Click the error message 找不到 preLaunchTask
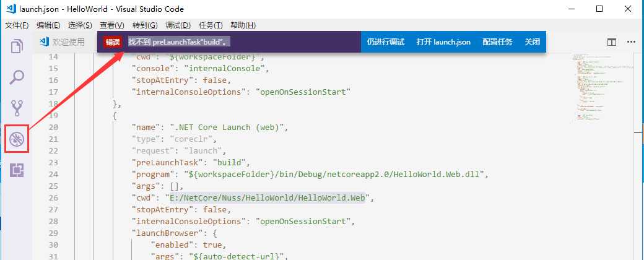Viewport: 644px width, 260px height. click(179, 42)
